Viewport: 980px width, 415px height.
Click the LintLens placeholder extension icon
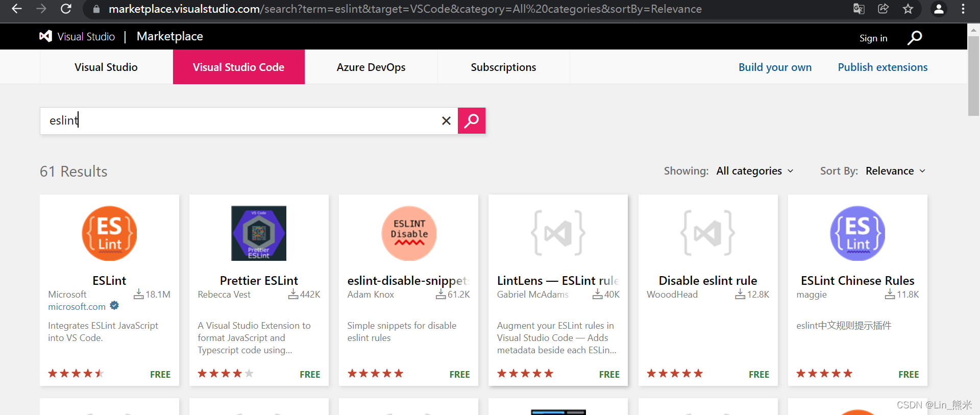(558, 233)
